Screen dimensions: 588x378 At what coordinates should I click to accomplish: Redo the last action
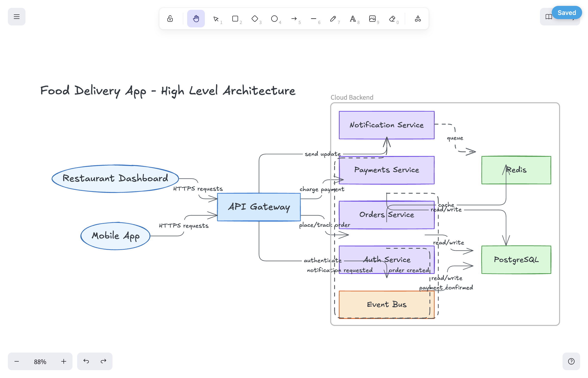point(103,361)
